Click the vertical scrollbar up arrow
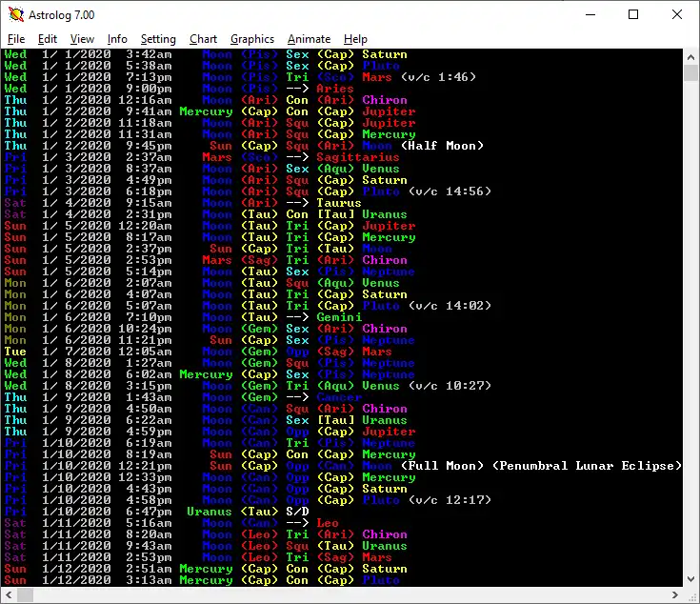This screenshot has height=604, width=700. (x=690, y=57)
